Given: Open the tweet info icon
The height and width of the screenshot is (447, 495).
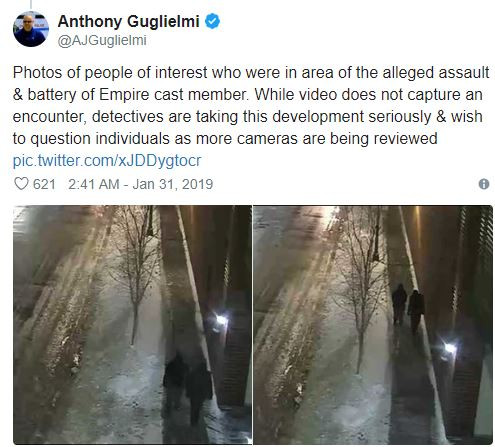Looking at the screenshot, I should pos(484,184).
